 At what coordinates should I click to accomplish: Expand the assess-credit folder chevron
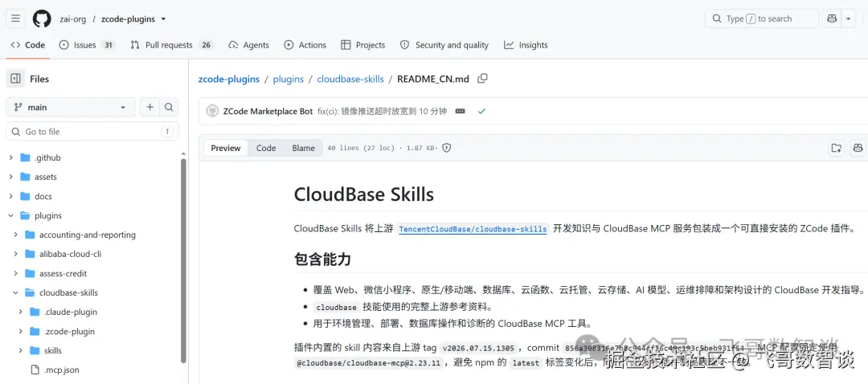click(x=15, y=273)
